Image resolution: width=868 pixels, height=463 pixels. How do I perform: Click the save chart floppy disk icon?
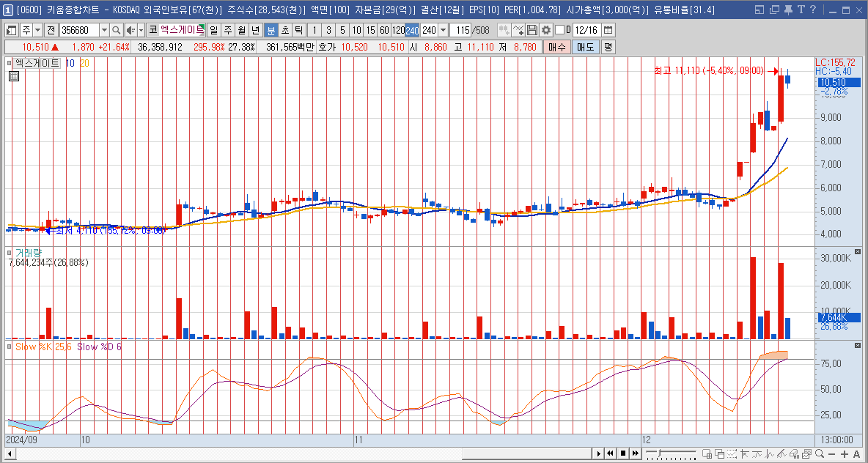click(532, 30)
